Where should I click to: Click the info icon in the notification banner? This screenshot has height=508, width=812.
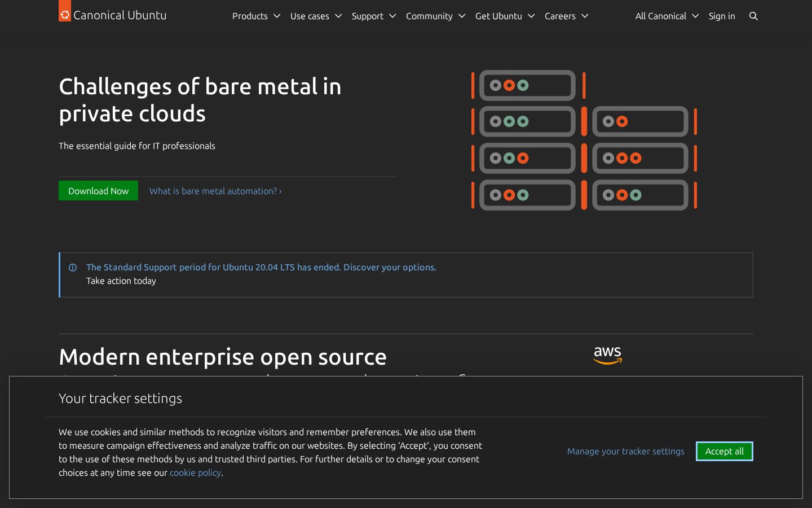[73, 268]
